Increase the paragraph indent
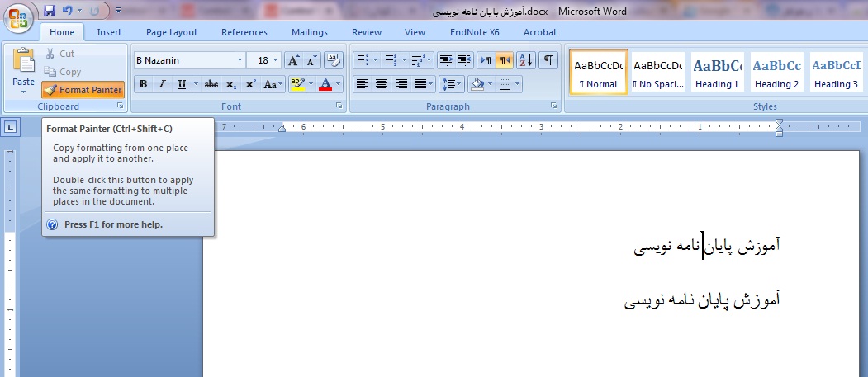The image size is (868, 377). (465, 60)
